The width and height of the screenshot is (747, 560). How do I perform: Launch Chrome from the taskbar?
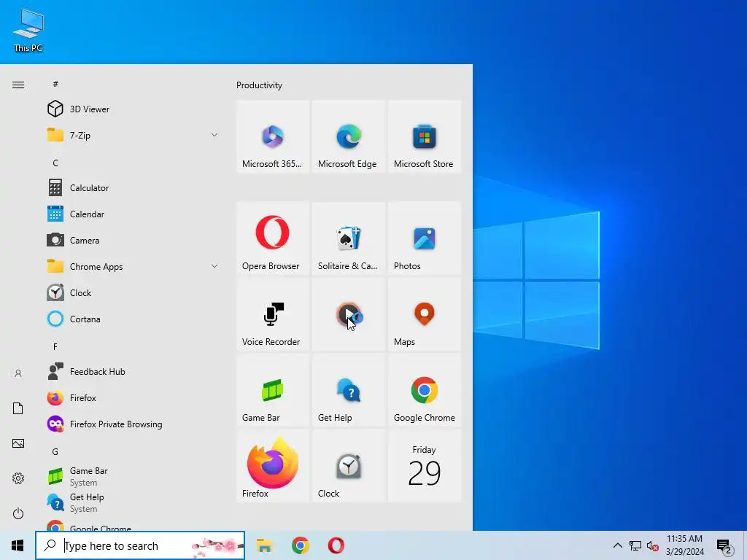coord(300,545)
